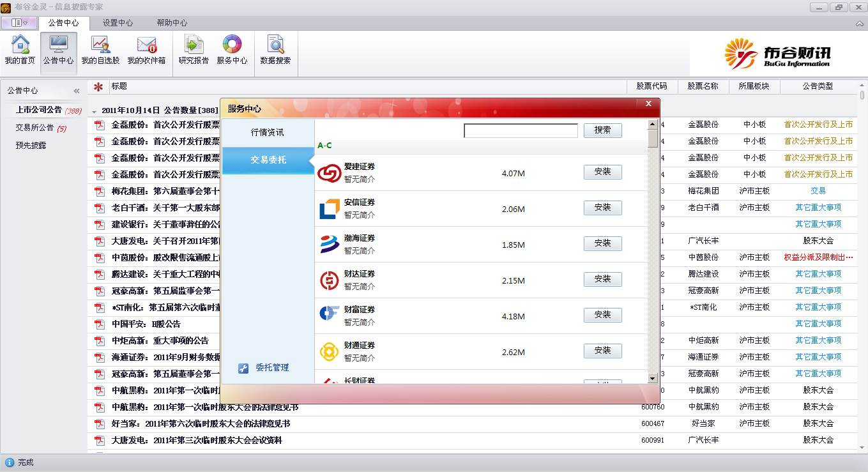868x472 pixels.
Task: Click PDF icon beside 中国平安 H股公告
Action: click(x=99, y=324)
